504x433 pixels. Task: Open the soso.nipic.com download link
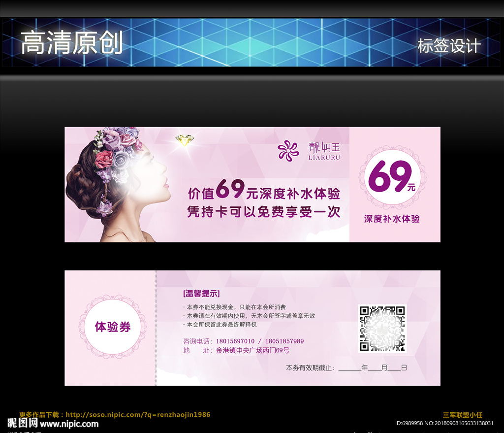click(138, 415)
